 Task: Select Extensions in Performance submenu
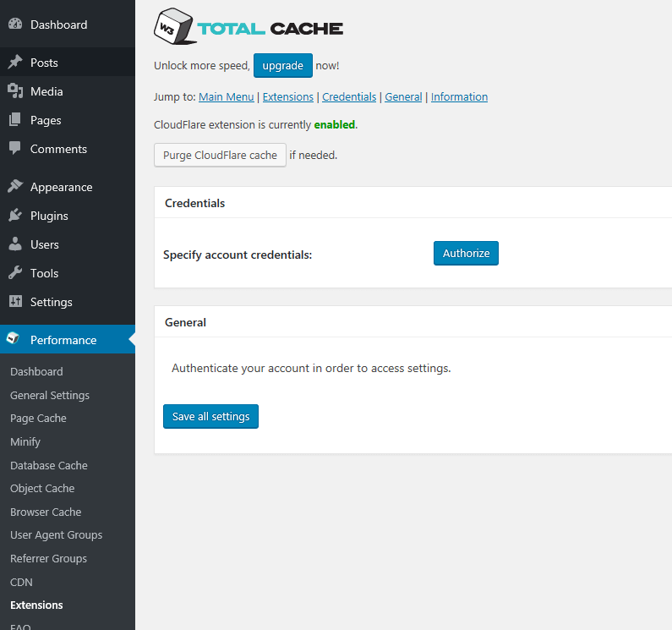pos(36,605)
